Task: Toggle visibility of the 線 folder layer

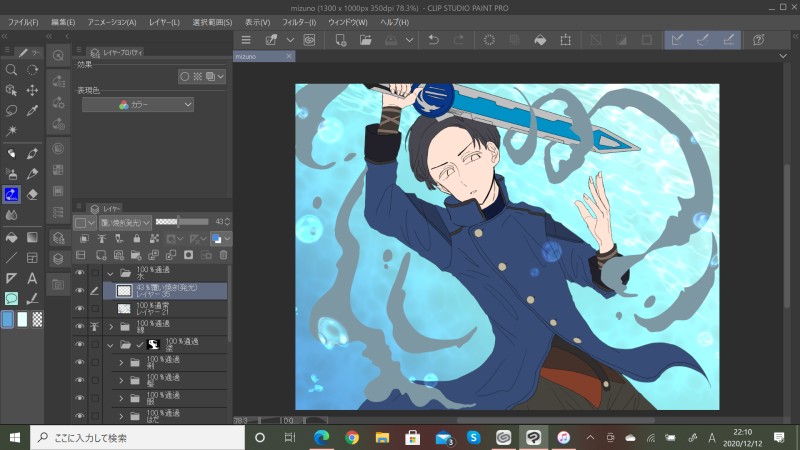Action: pos(80,327)
